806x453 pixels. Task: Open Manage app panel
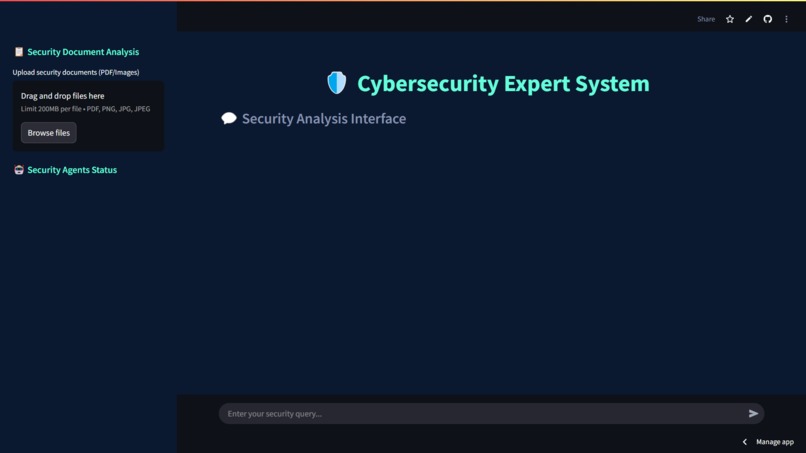[775, 442]
